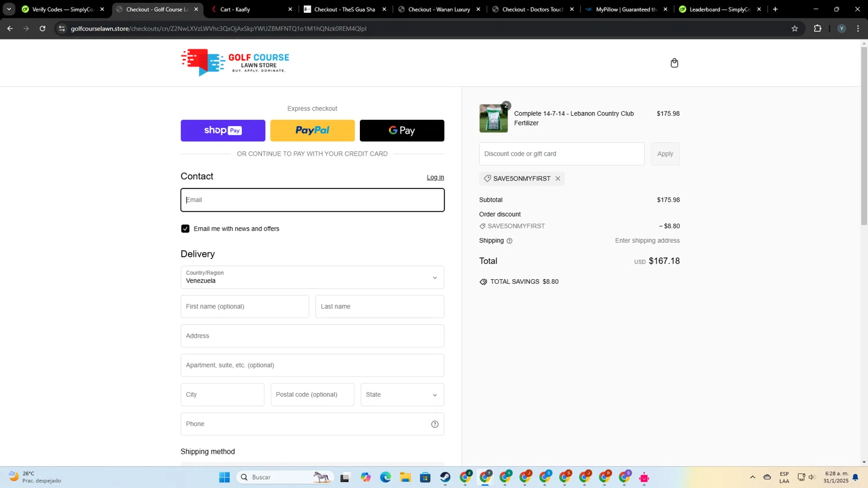
Task: Switch to Checkout - Wanan Luxury tab
Action: click(439, 9)
